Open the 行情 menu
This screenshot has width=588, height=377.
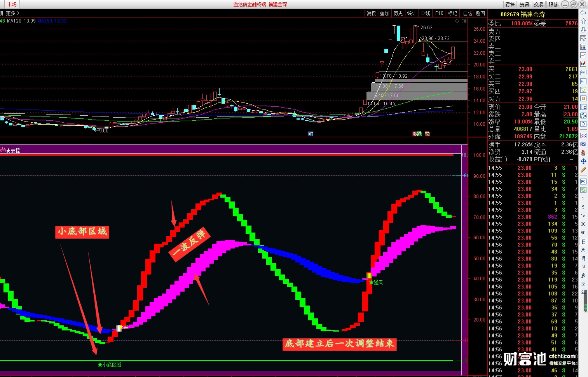tap(510, 4)
